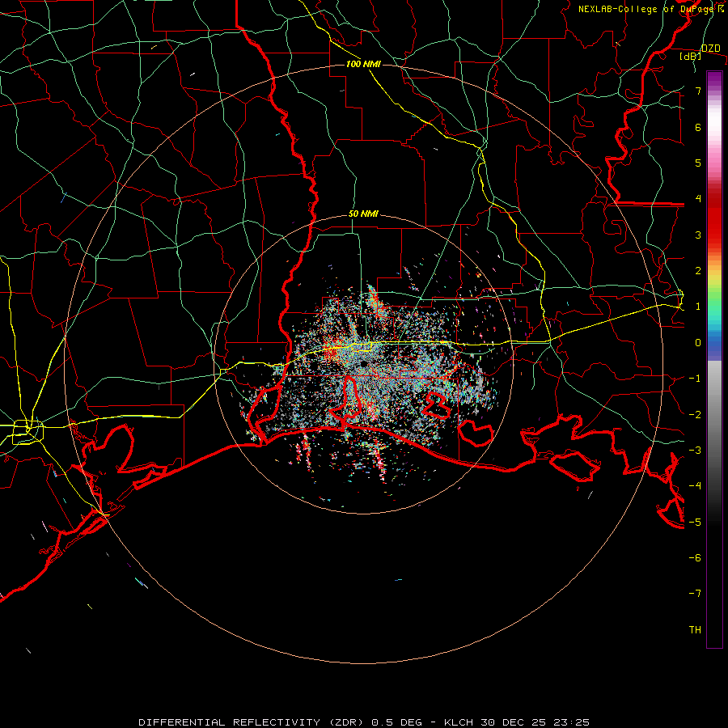Click the KLCH station ID in the caption
The width and height of the screenshot is (728, 728).
point(459,722)
